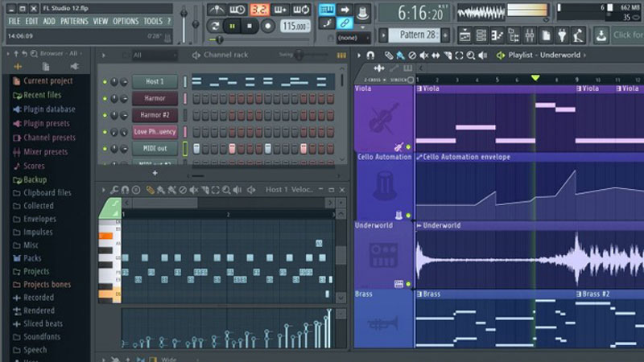Toggle the Host 1 channel mute LED
The height and width of the screenshot is (362, 644).
click(x=104, y=82)
